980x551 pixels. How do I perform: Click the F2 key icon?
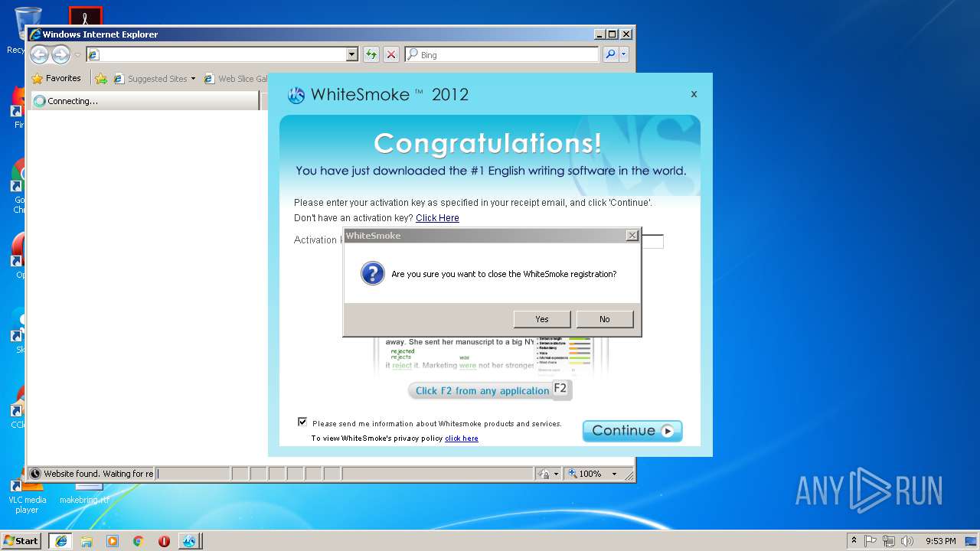(560, 389)
